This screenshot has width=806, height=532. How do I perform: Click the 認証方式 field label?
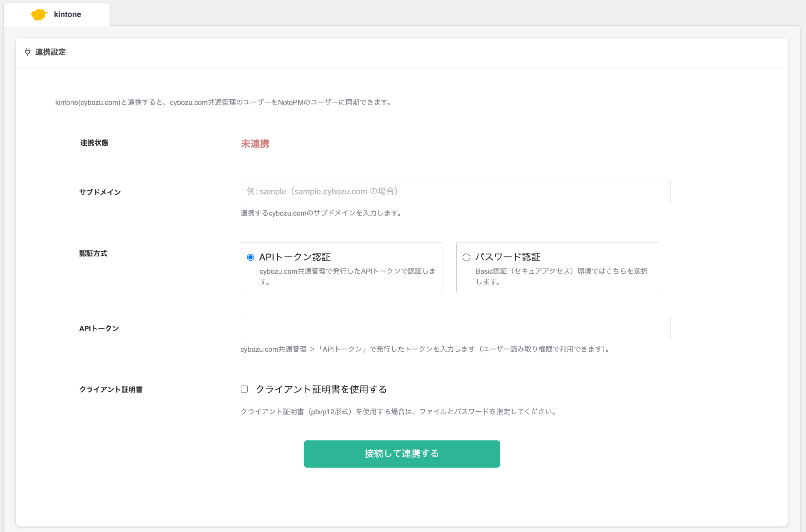pyautogui.click(x=93, y=253)
